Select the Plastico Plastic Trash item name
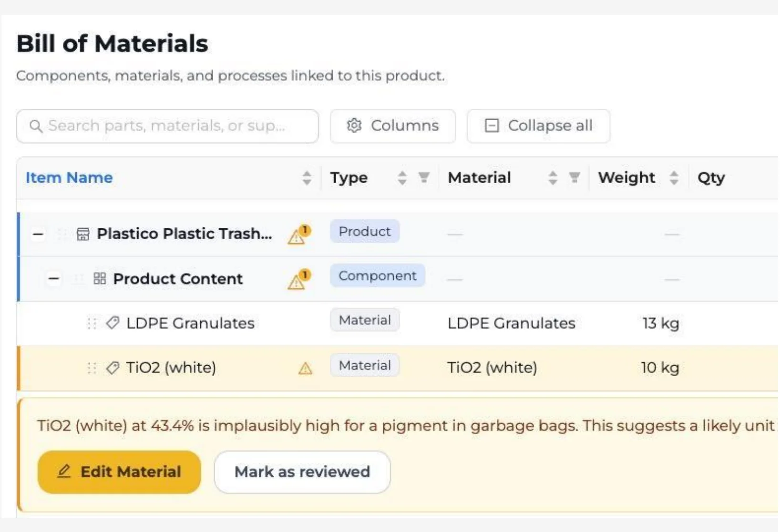 click(x=185, y=234)
